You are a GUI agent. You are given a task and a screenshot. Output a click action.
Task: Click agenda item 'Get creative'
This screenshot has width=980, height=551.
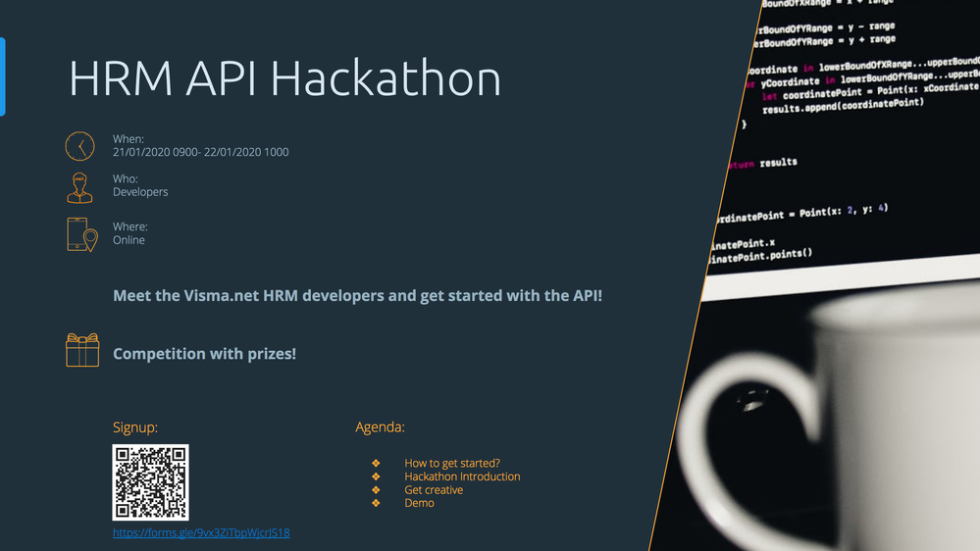coord(434,490)
